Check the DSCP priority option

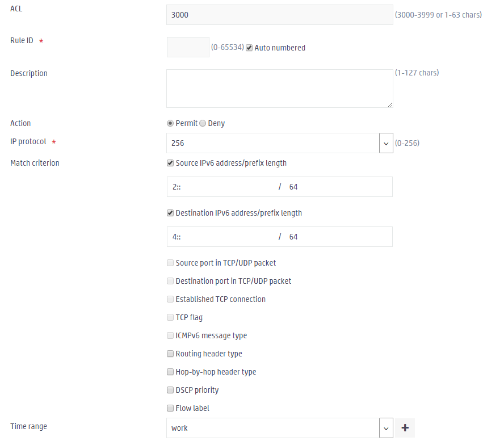point(170,390)
